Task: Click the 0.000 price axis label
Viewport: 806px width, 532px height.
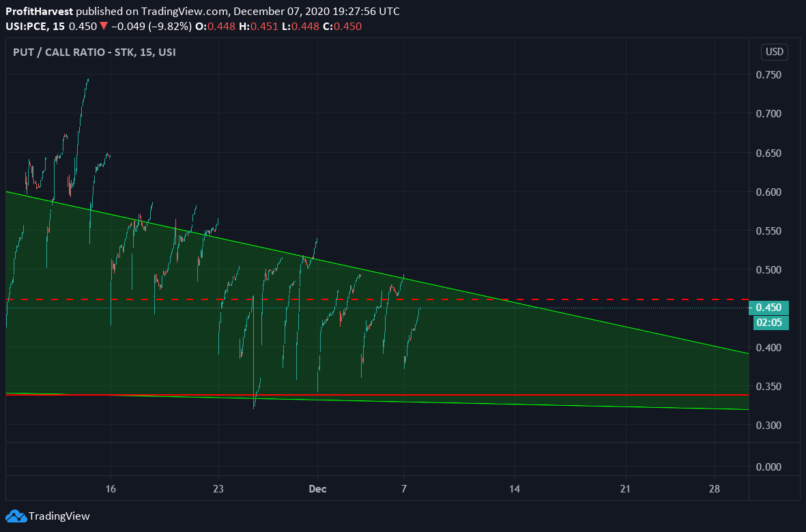Action: [768, 467]
